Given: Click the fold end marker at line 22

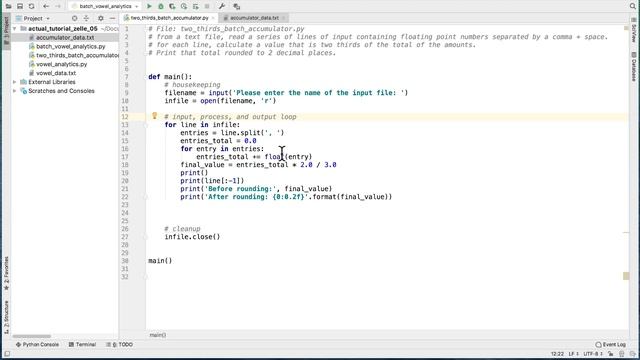Looking at the screenshot, I should point(146,197).
